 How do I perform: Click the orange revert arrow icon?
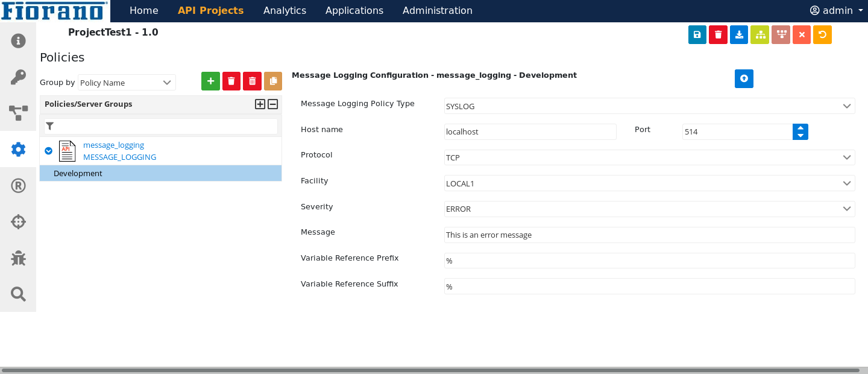point(822,35)
